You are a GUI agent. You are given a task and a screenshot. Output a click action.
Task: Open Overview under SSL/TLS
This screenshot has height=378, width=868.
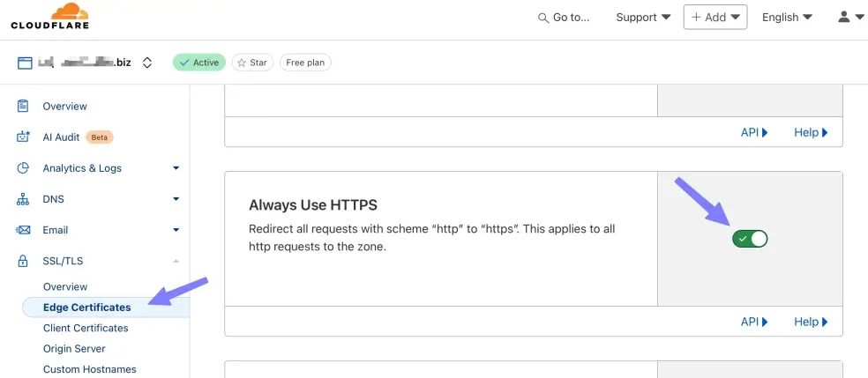[x=65, y=287]
